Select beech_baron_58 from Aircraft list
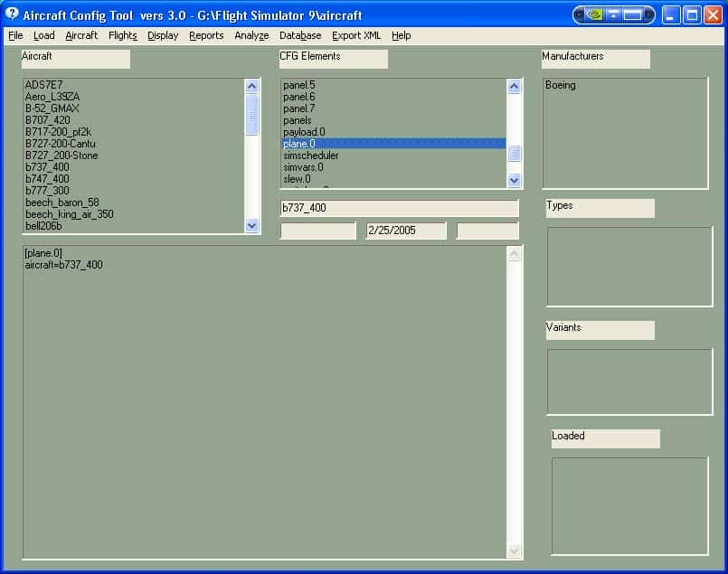728x574 pixels. [62, 202]
